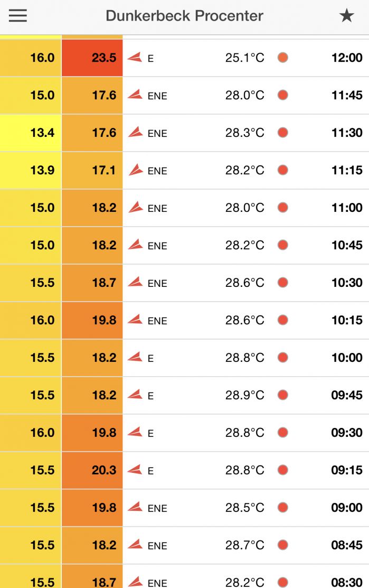Click the red dot in 09:00 row
This screenshot has height=588, width=369.
point(283,508)
